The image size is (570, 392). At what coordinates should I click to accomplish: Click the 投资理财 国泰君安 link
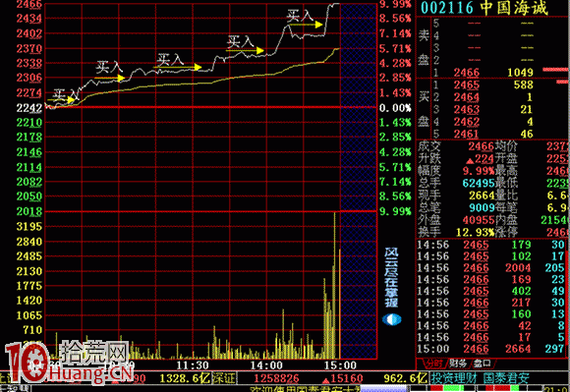click(x=480, y=378)
